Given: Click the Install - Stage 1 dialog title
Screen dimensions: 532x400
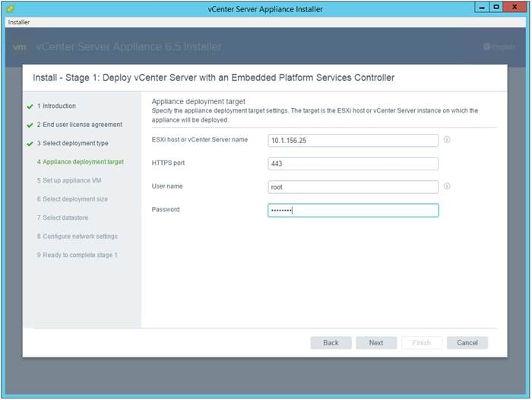Looking at the screenshot, I should point(214,78).
